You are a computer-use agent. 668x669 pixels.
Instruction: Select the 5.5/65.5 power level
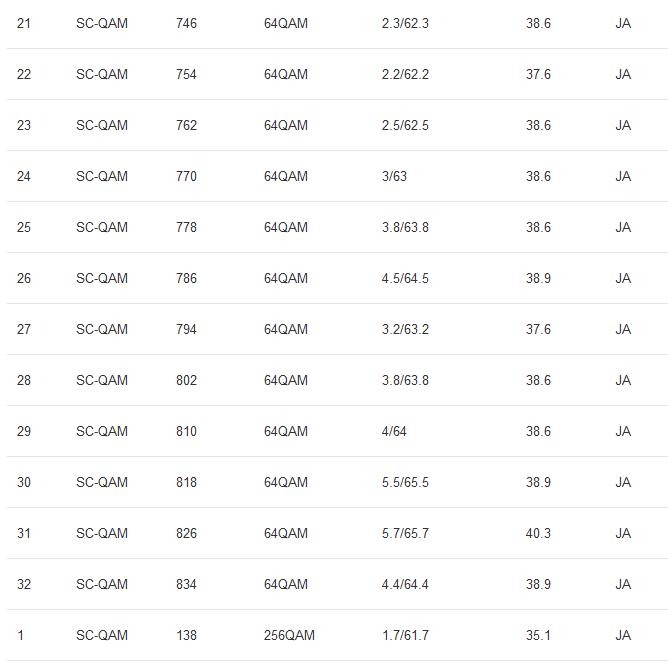pyautogui.click(x=405, y=482)
